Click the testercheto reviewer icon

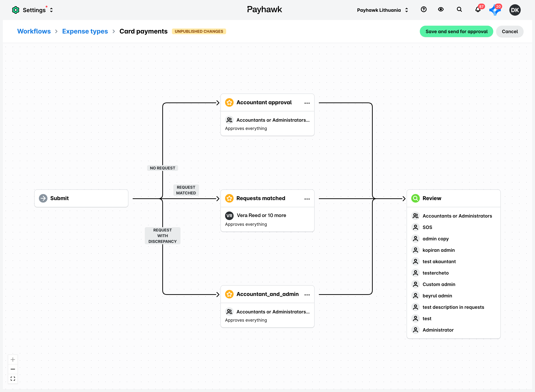pyautogui.click(x=415, y=273)
